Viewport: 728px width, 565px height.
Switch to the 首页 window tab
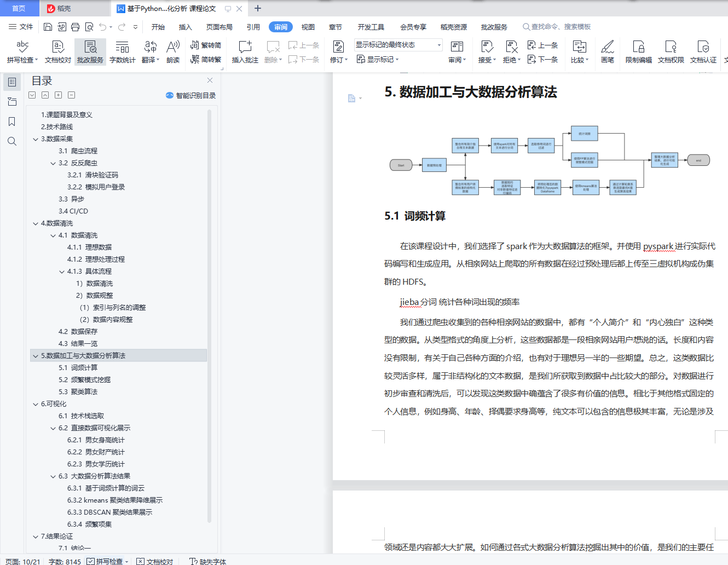pyautogui.click(x=19, y=8)
